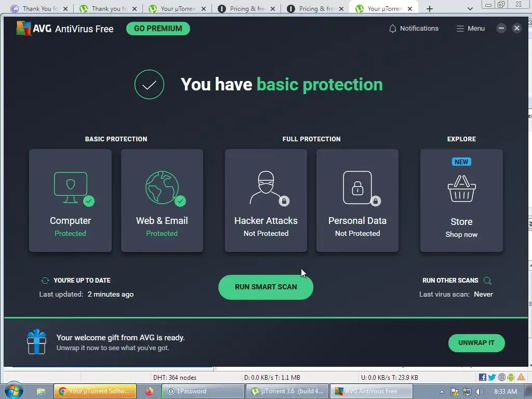Click the RUN SMART SCAN button
Image resolution: width=532 pixels, height=399 pixels.
click(x=266, y=287)
